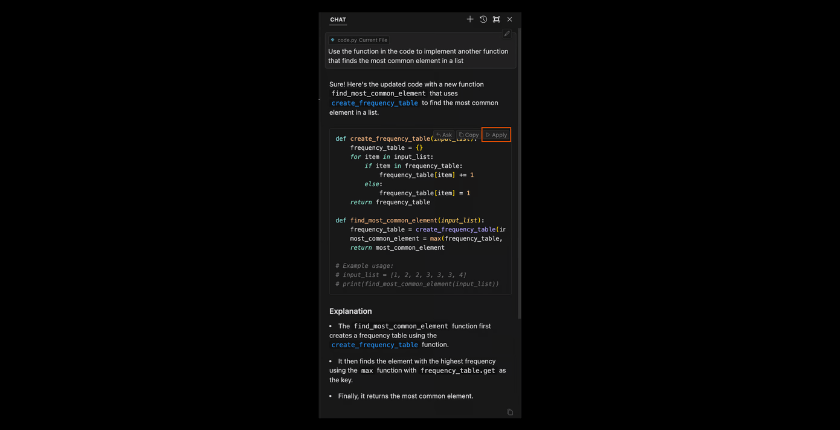This screenshot has width=840, height=430.
Task: Click the '# Example usage:' comment line
Action: (x=365, y=265)
